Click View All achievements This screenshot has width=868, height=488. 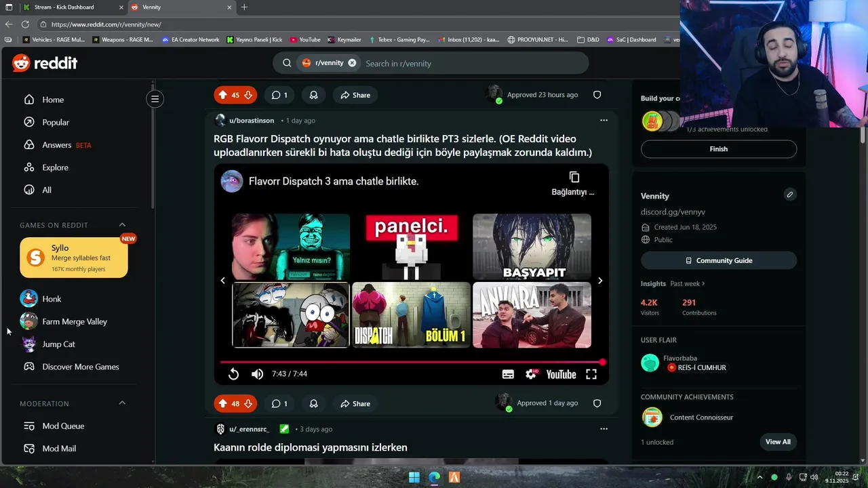click(778, 442)
